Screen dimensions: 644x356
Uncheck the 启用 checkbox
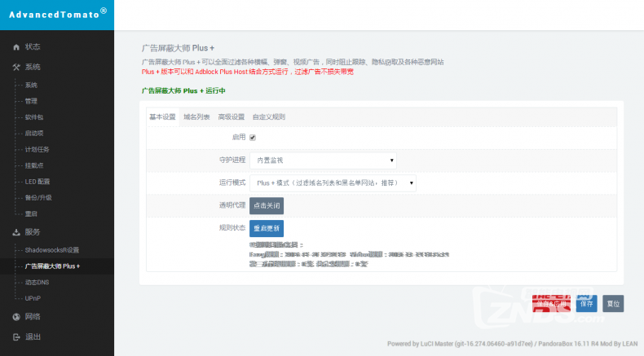point(253,138)
